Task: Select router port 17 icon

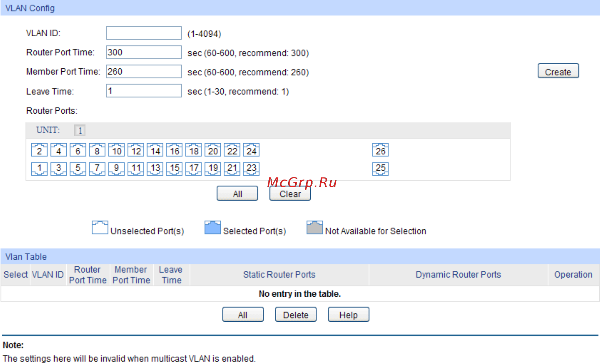Action: pyautogui.click(x=193, y=169)
